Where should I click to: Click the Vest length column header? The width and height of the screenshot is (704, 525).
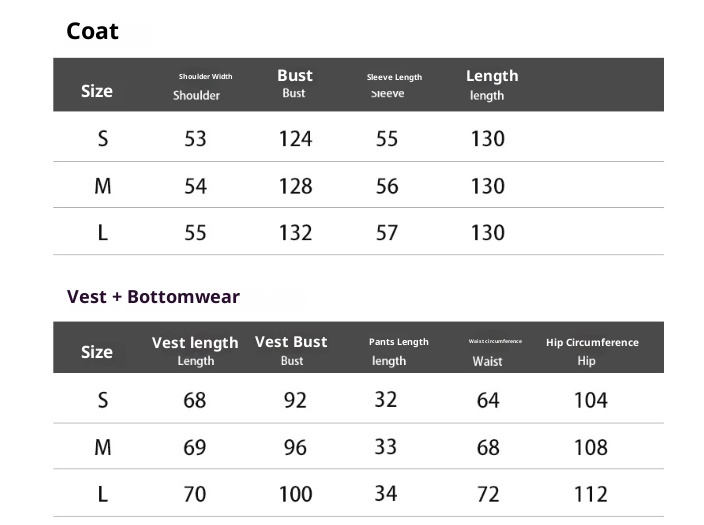[x=195, y=343]
